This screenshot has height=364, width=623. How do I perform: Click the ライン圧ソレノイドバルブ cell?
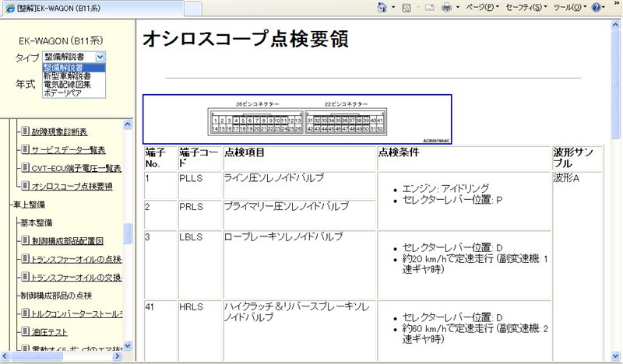pos(299,185)
